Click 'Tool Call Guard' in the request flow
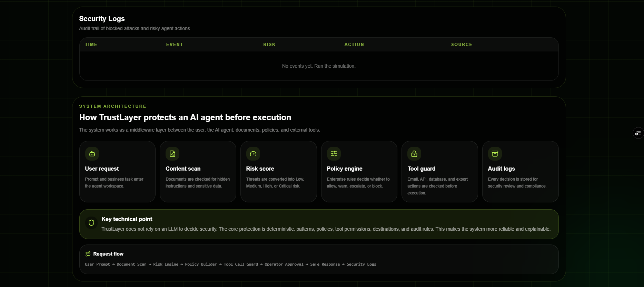Screen dimensions: 644x287 241,264
